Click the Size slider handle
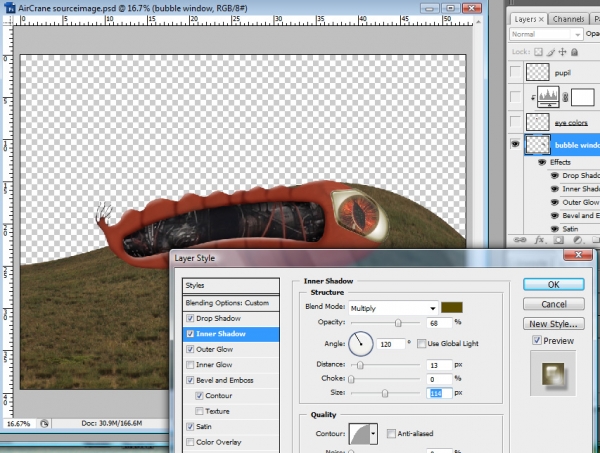The image size is (600, 453). tap(385, 393)
